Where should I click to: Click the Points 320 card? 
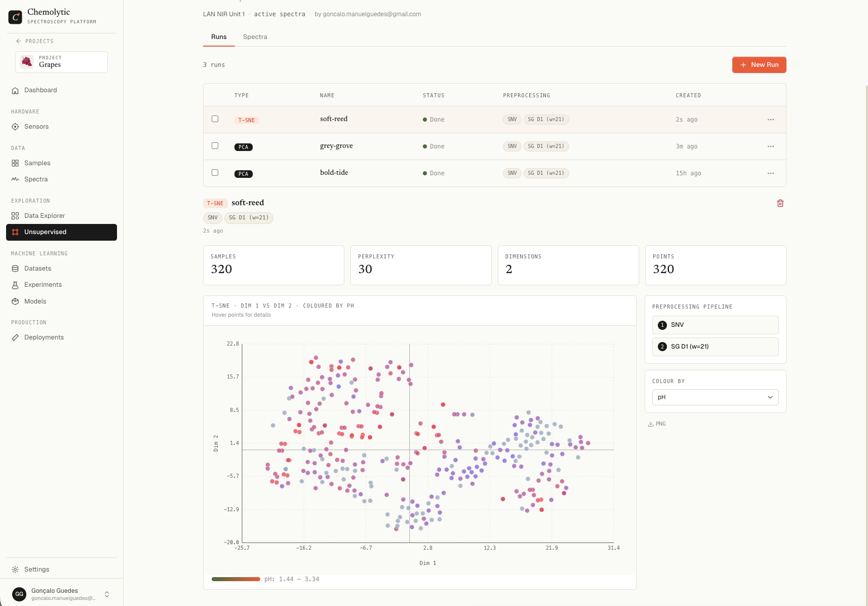tap(716, 266)
